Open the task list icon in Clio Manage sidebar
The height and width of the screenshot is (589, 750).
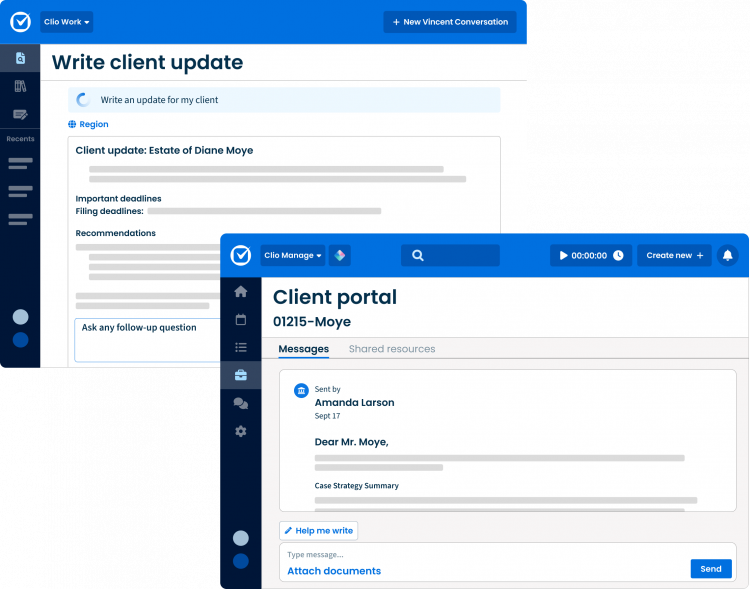(x=240, y=348)
